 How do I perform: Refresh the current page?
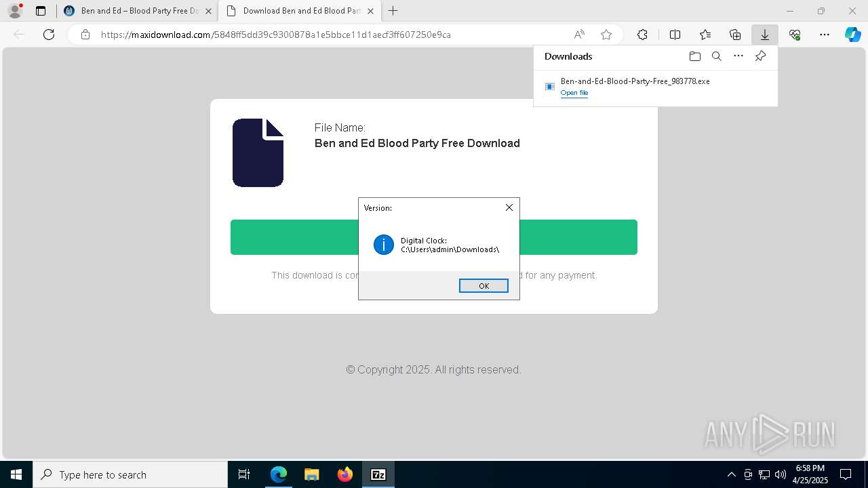[49, 35]
